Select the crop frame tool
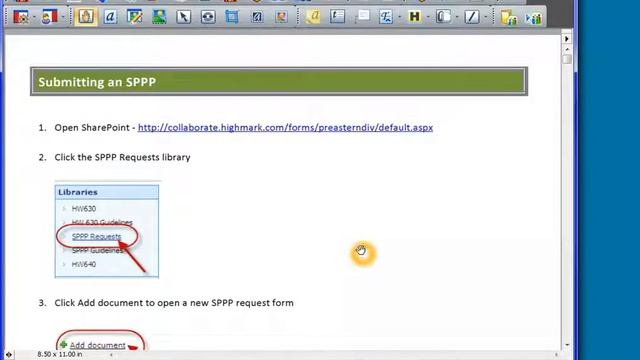Image resolution: width=640 pixels, height=360 pixels. (232, 17)
